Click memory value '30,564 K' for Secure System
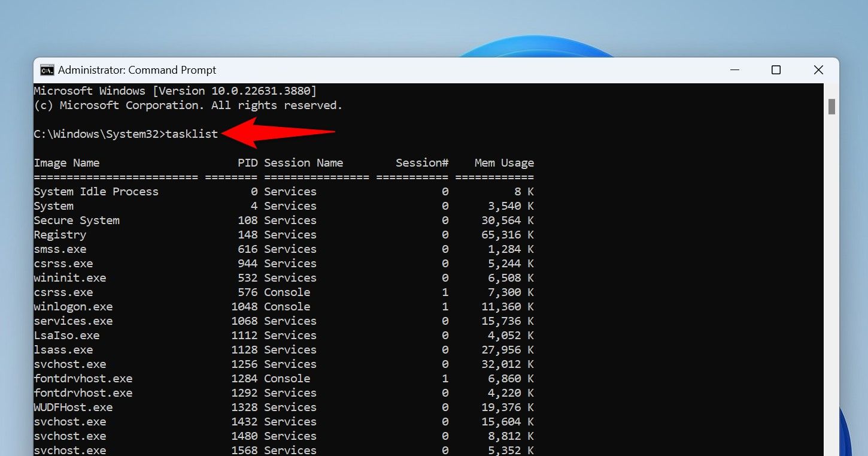 [508, 221]
